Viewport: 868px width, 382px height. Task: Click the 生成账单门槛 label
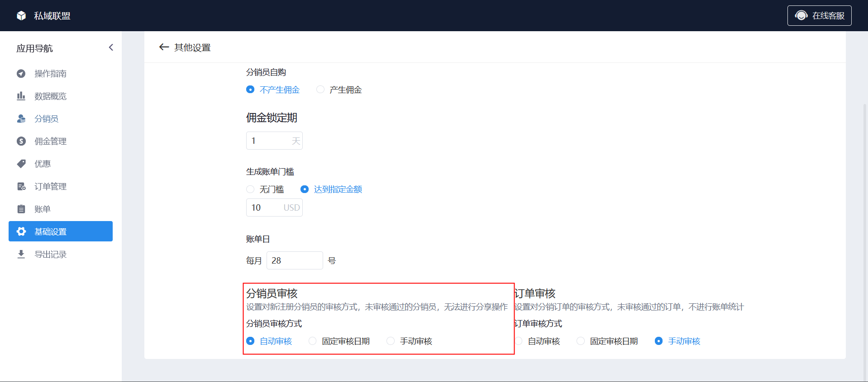tap(270, 171)
